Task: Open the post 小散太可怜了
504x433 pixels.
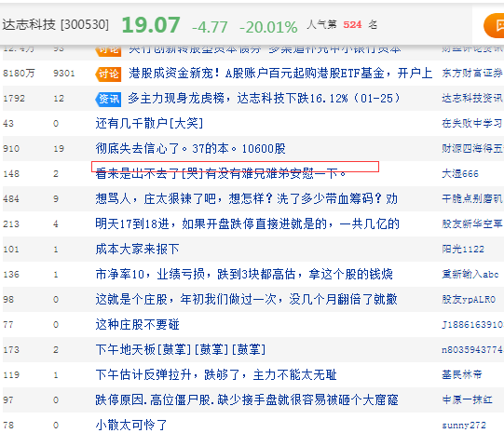Action: (x=131, y=425)
